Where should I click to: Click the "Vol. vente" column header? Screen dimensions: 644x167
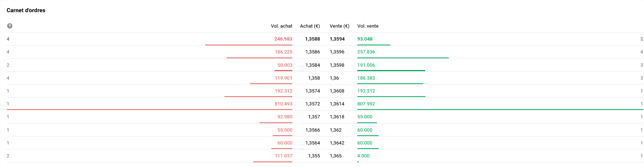pyautogui.click(x=368, y=26)
